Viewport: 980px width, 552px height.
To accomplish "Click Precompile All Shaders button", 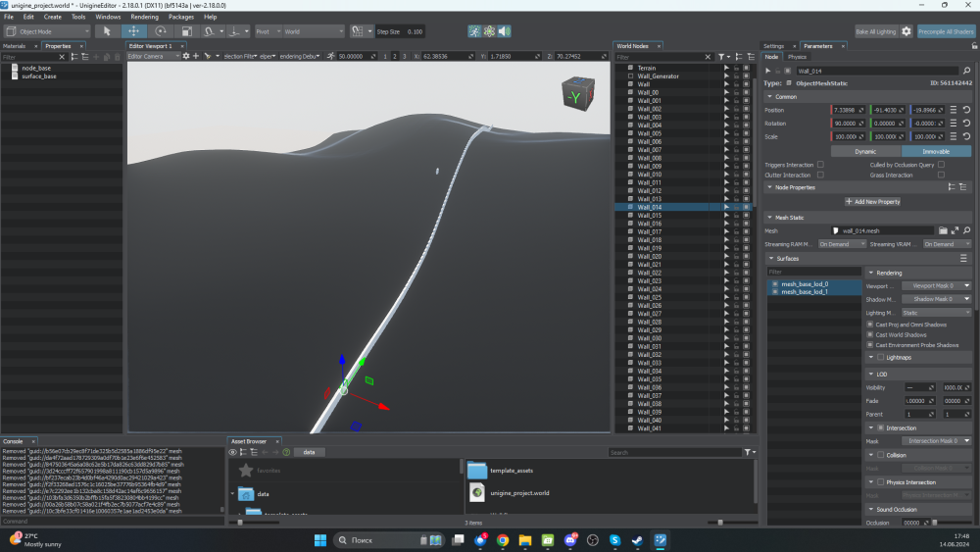I will tap(947, 31).
